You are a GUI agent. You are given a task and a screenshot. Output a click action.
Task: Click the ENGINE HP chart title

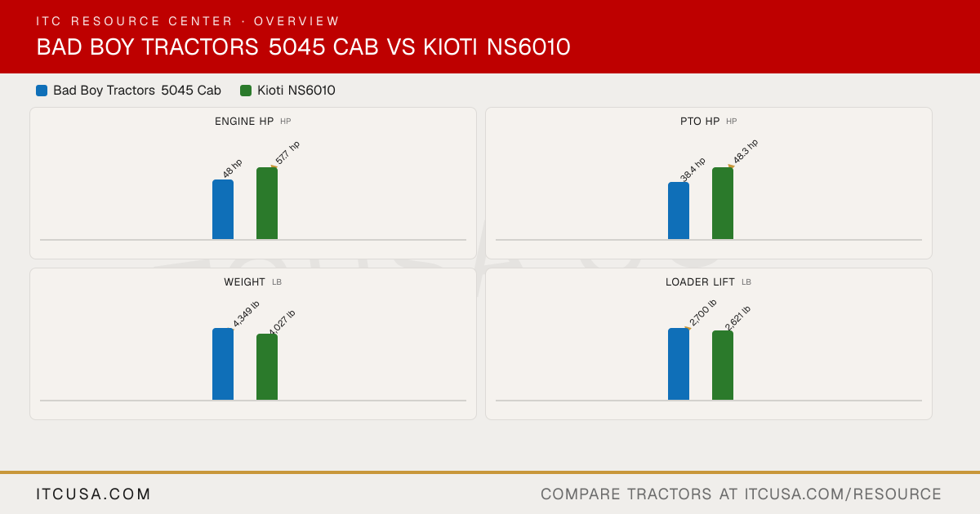tap(244, 122)
